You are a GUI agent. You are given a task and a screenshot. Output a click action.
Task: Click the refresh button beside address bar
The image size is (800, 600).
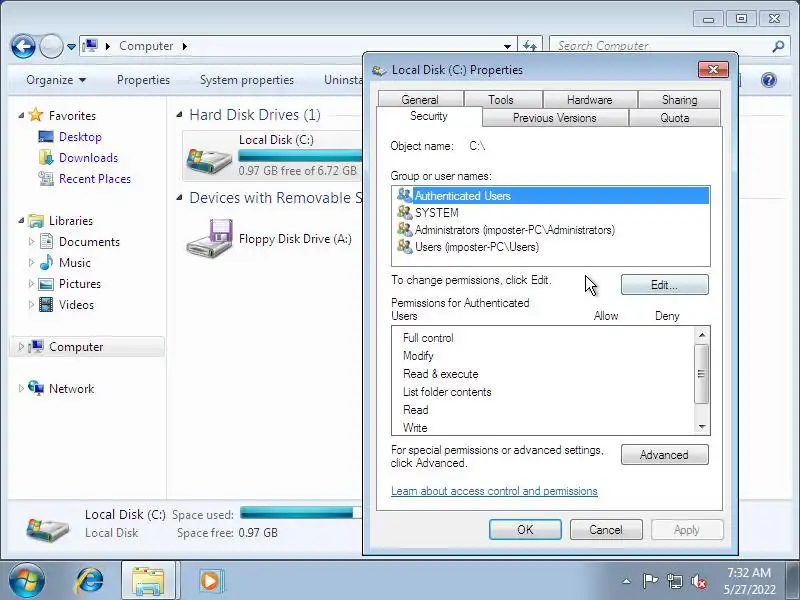[x=530, y=46]
